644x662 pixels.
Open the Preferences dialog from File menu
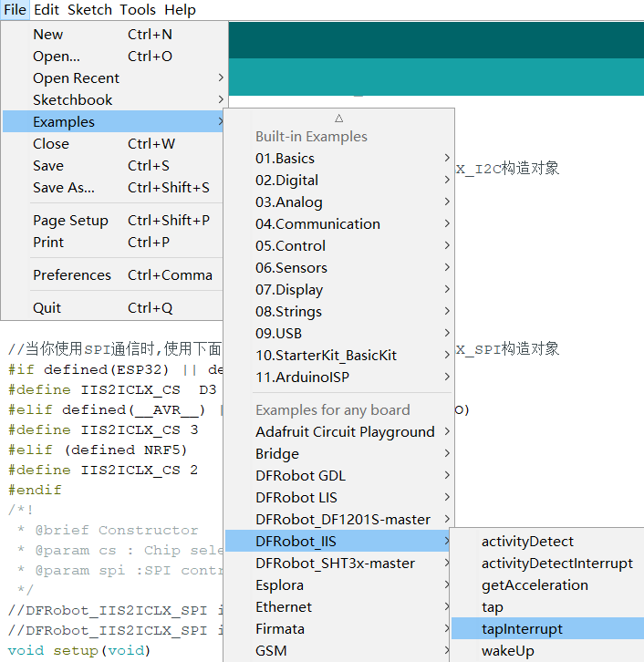click(72, 275)
